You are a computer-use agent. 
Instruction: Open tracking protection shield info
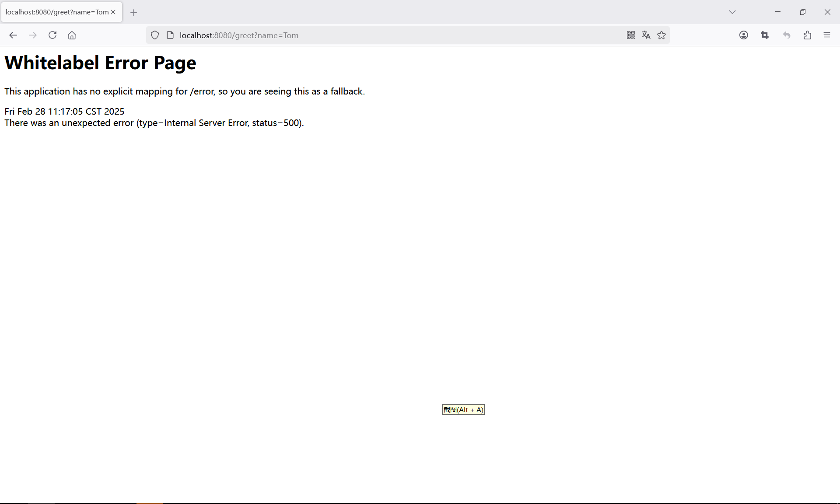pos(155,35)
